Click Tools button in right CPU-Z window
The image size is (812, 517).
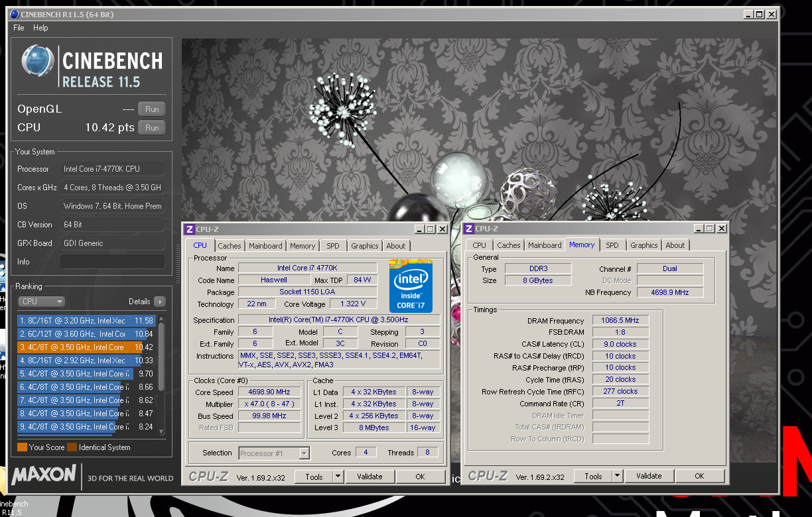[x=593, y=476]
